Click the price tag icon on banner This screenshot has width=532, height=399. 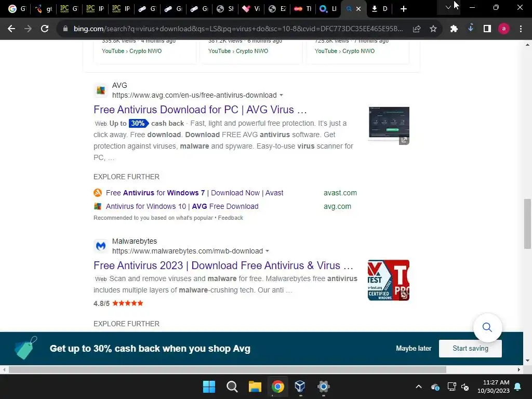25,348
